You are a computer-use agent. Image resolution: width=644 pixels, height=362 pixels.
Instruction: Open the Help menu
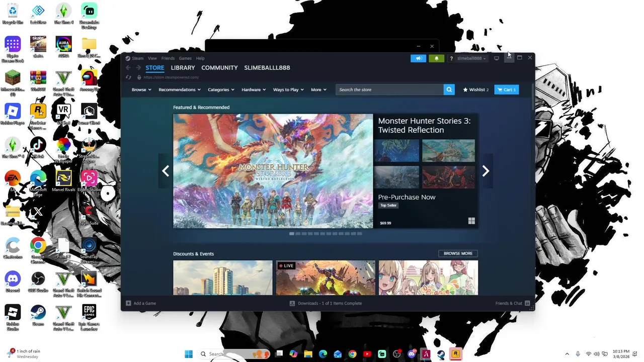200,58
